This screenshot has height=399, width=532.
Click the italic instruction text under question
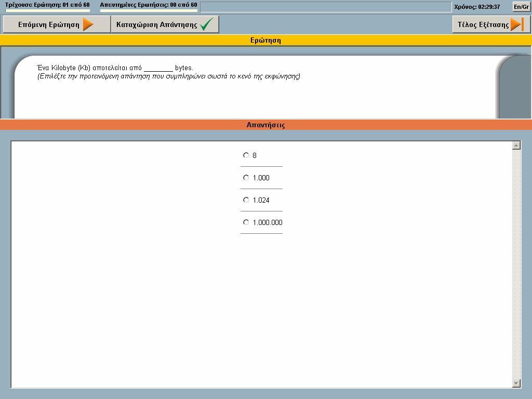click(x=169, y=76)
